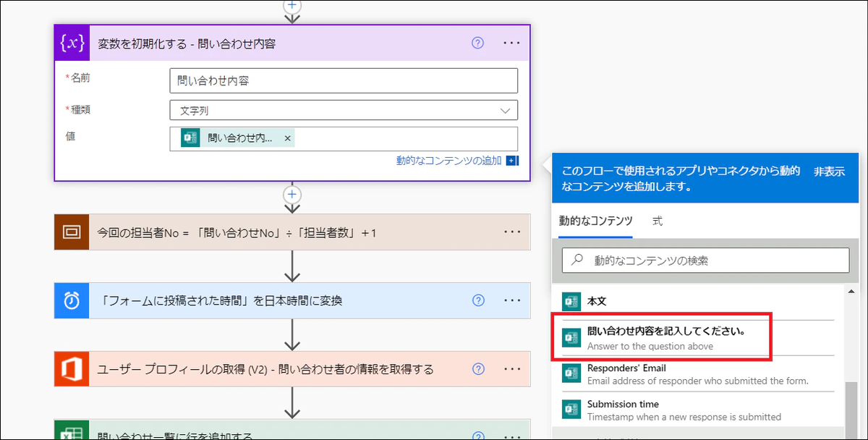Click the help icon on the 変数を初期化する step
The height and width of the screenshot is (440, 868).
(477, 43)
